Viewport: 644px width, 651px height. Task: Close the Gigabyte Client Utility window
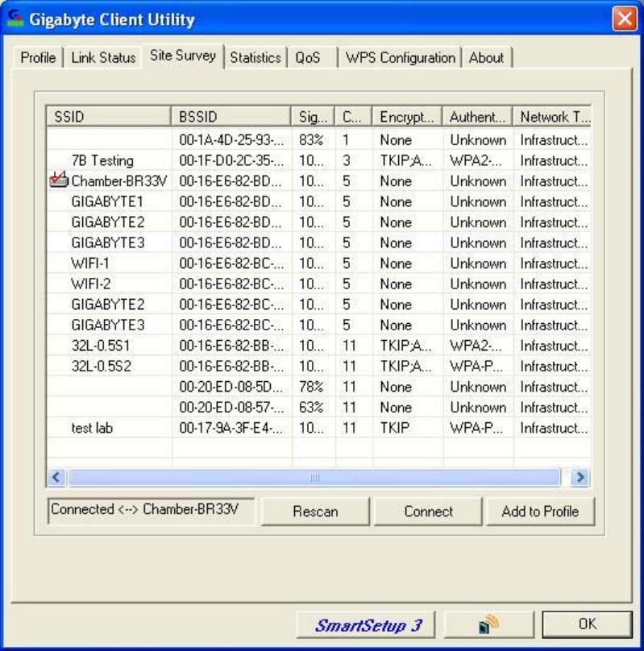625,19
